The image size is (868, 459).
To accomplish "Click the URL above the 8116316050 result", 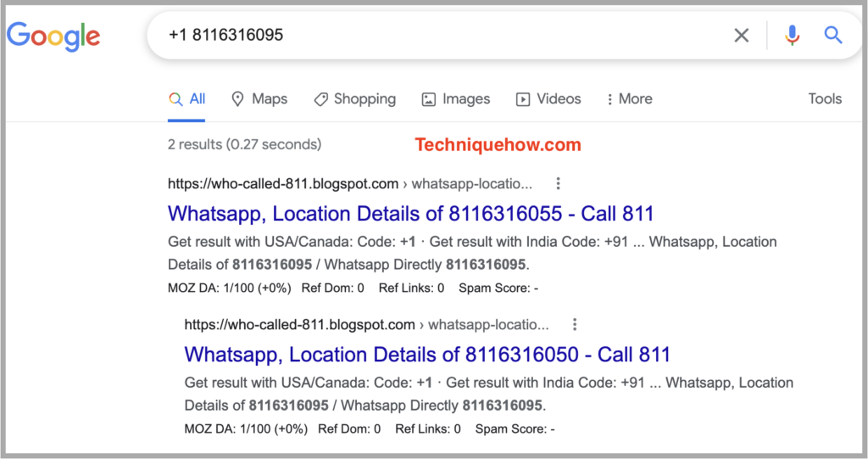I will 366,324.
